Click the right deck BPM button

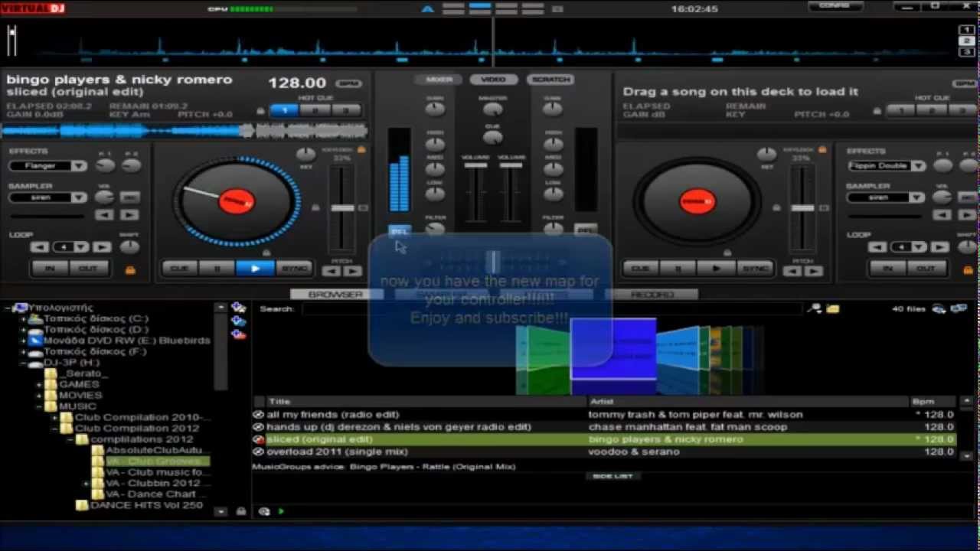click(x=964, y=83)
